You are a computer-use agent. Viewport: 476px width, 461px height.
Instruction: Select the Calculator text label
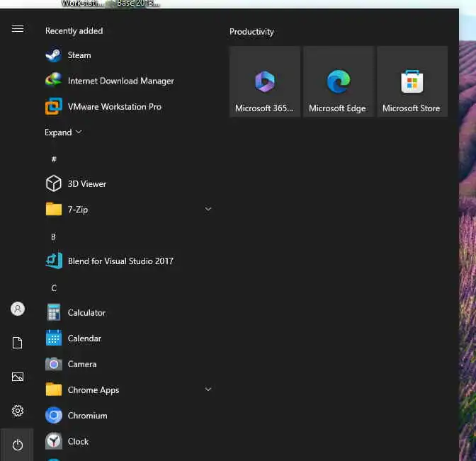pos(86,312)
